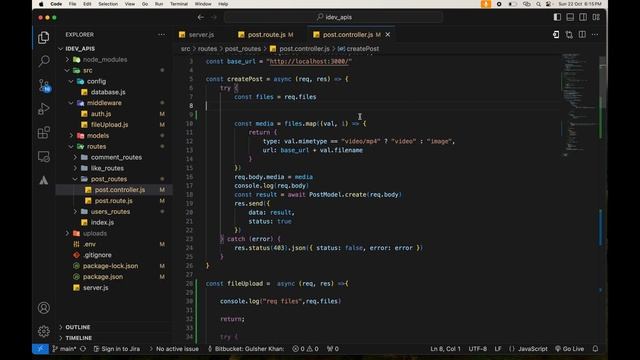Click Sign in to Jira
The height and width of the screenshot is (360, 640).
tap(117, 349)
